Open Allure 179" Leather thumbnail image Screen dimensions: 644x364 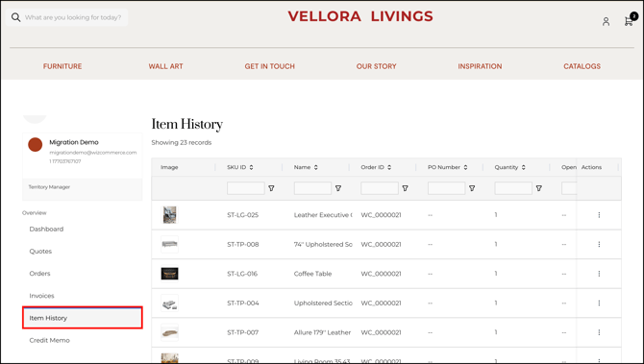(x=169, y=332)
